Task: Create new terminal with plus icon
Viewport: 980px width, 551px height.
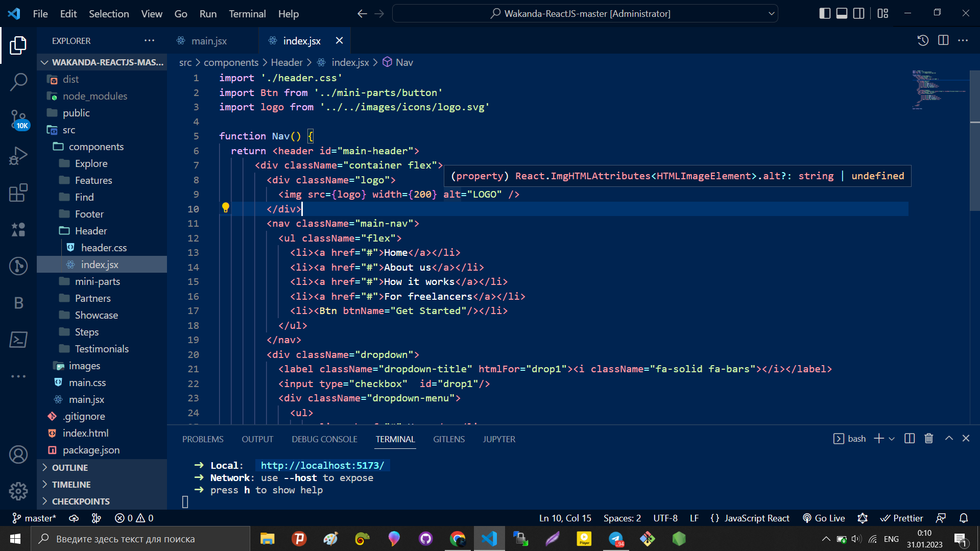Action: [x=878, y=439]
